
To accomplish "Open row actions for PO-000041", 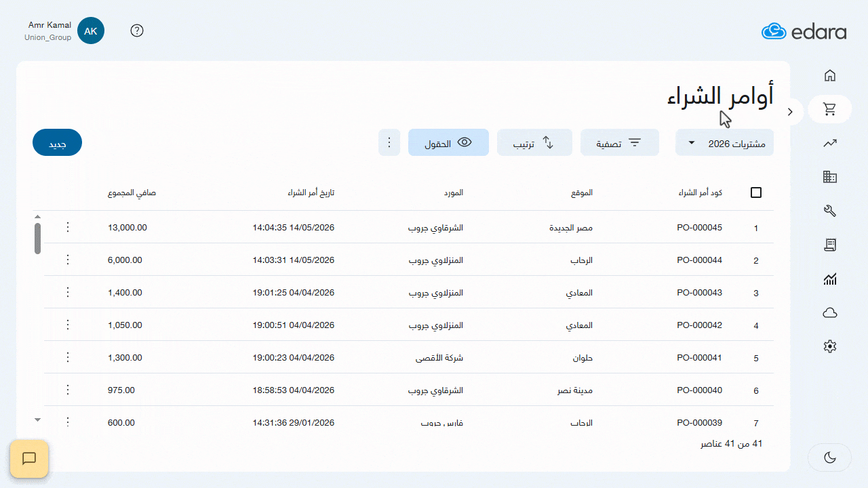I will coord(67,357).
